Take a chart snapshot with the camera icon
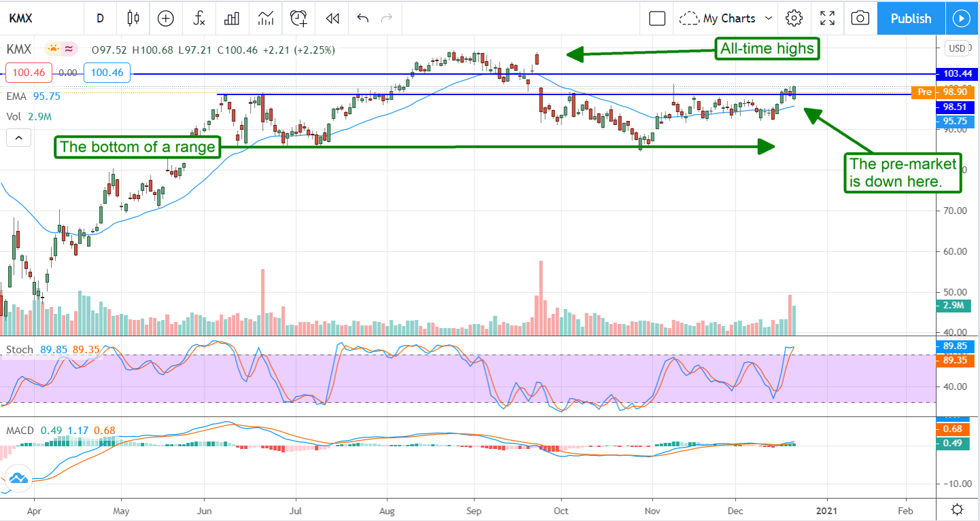Image resolution: width=980 pixels, height=521 pixels. click(860, 18)
